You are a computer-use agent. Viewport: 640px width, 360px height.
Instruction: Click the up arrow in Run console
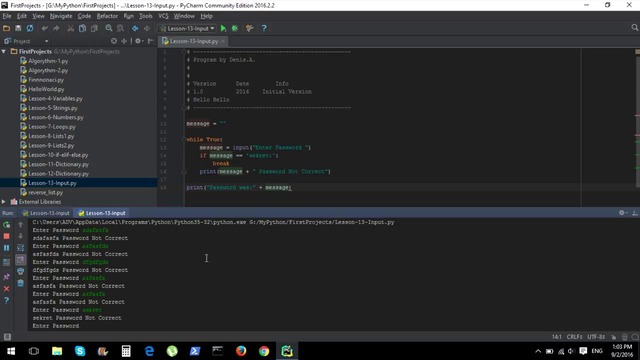pos(20,224)
